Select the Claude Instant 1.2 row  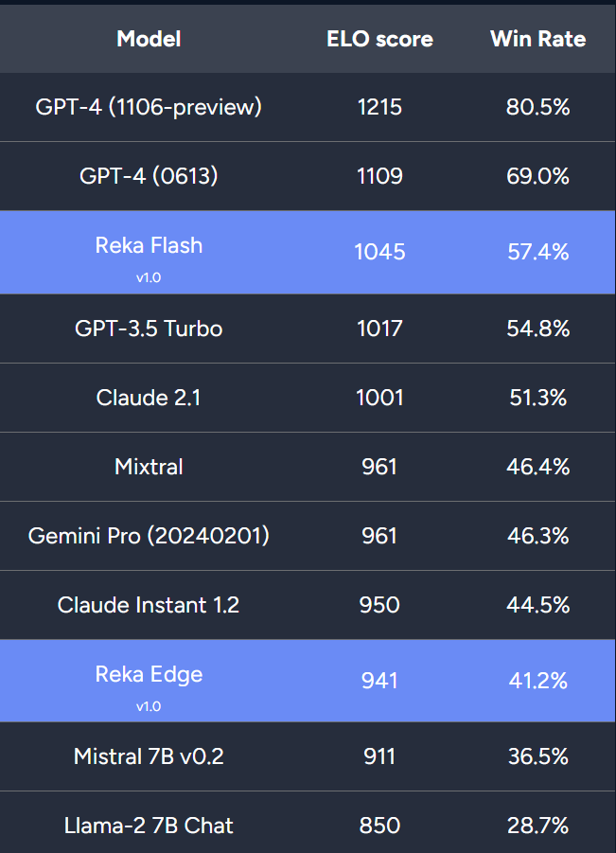coord(149,605)
